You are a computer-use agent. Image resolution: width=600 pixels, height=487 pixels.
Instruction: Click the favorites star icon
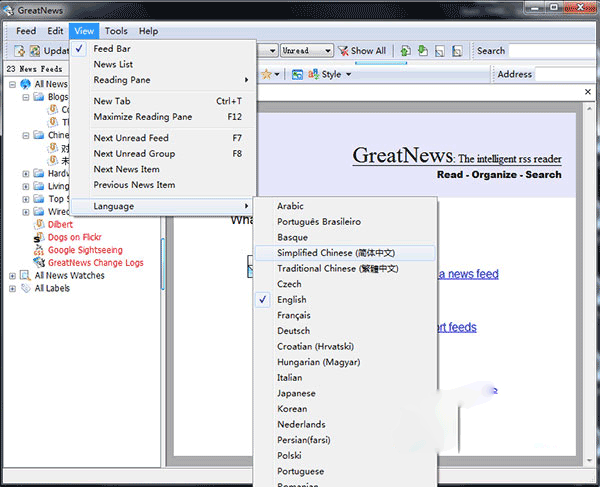(x=266, y=74)
